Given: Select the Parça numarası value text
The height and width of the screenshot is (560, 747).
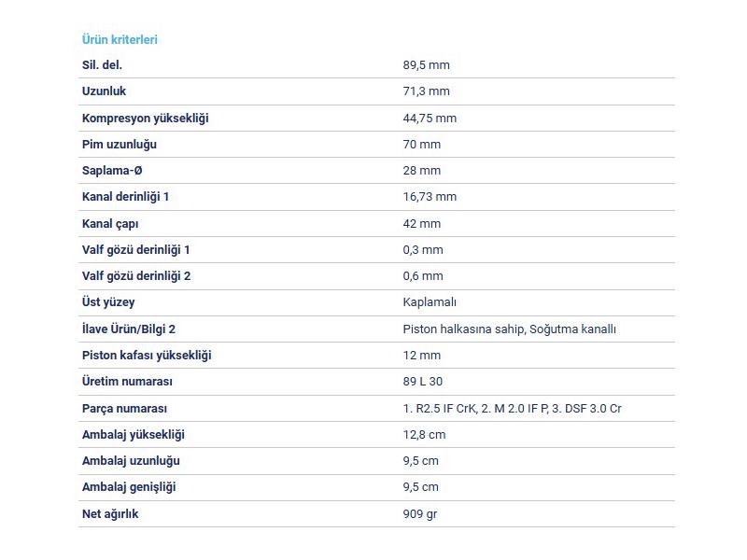Looking at the screenshot, I should pos(512,409).
